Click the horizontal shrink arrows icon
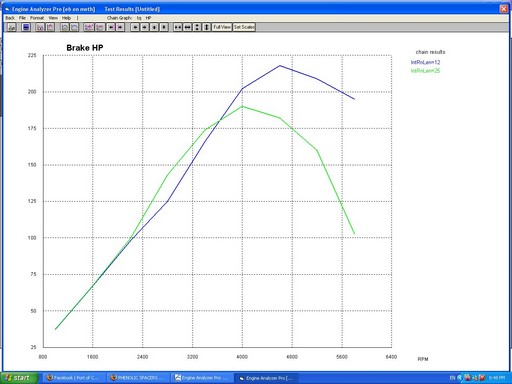Viewport: 512px width, 384px height. [178, 27]
